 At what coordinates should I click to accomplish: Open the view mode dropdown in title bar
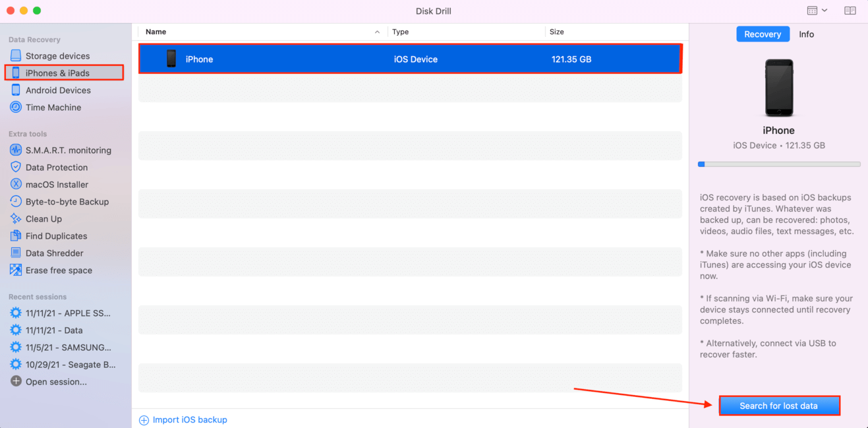[817, 11]
